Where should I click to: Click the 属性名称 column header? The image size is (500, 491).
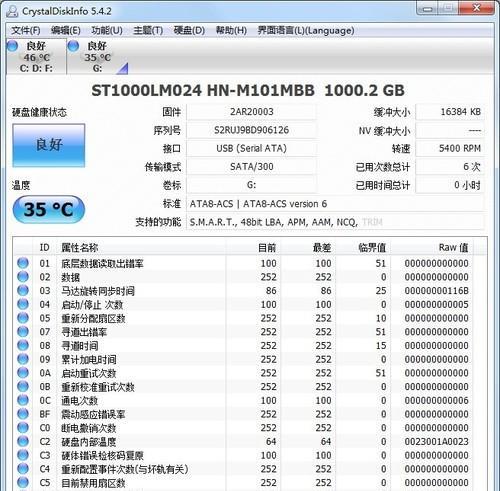coord(142,247)
